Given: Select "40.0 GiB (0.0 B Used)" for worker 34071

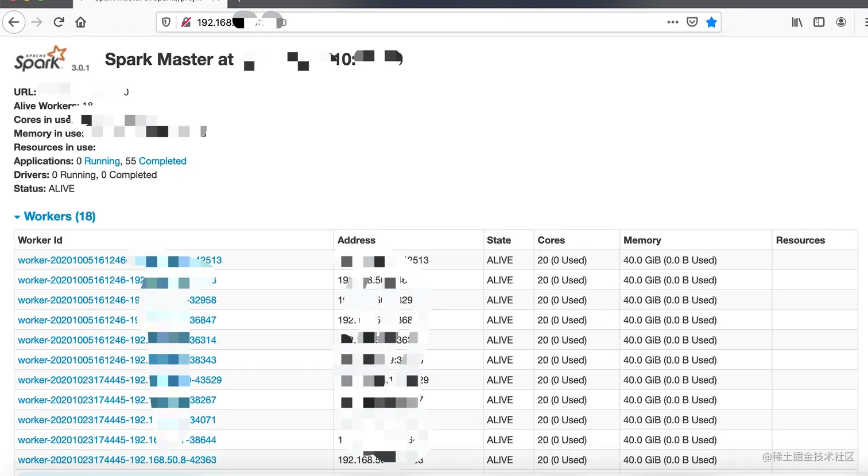Looking at the screenshot, I should (670, 420).
